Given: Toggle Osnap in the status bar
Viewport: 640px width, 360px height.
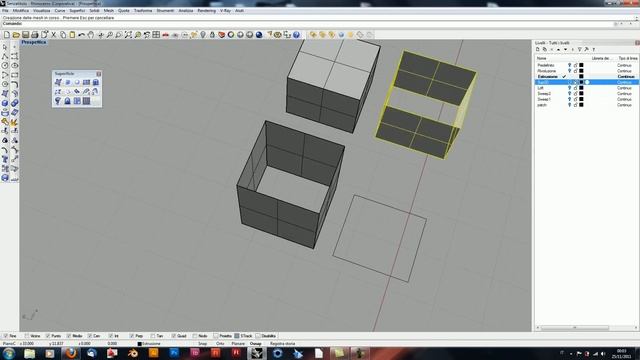Looking at the screenshot, I should click(x=256, y=344).
